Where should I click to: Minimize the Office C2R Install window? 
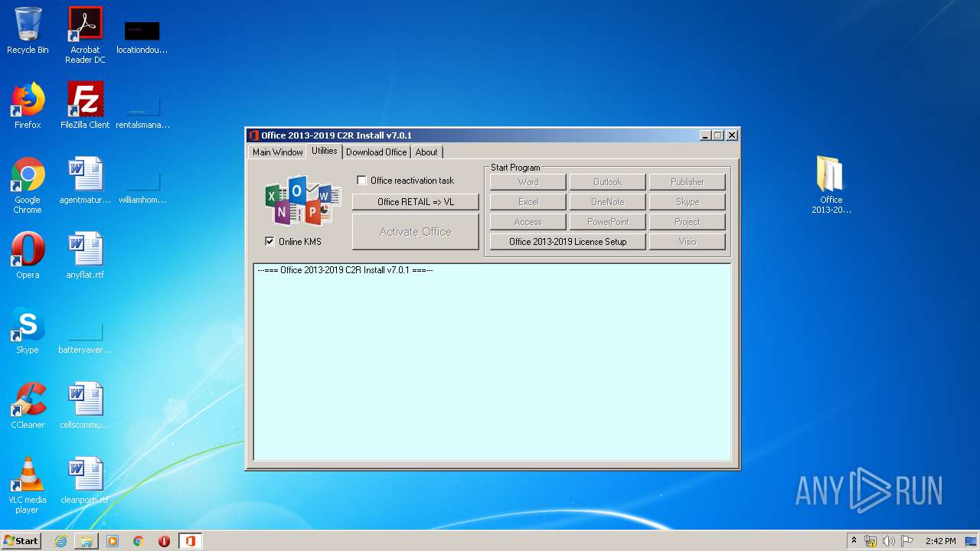tap(705, 135)
